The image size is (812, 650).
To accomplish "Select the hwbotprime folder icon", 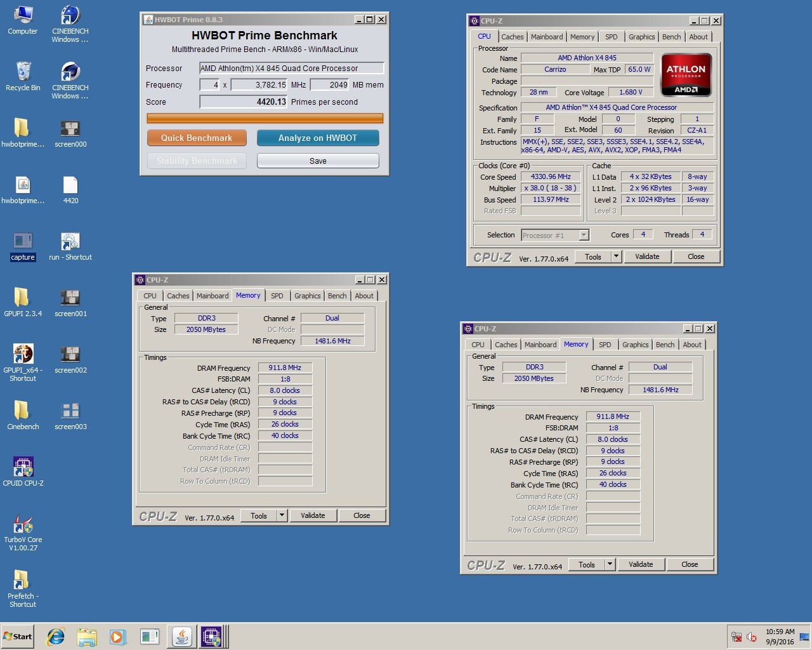I will (23, 133).
